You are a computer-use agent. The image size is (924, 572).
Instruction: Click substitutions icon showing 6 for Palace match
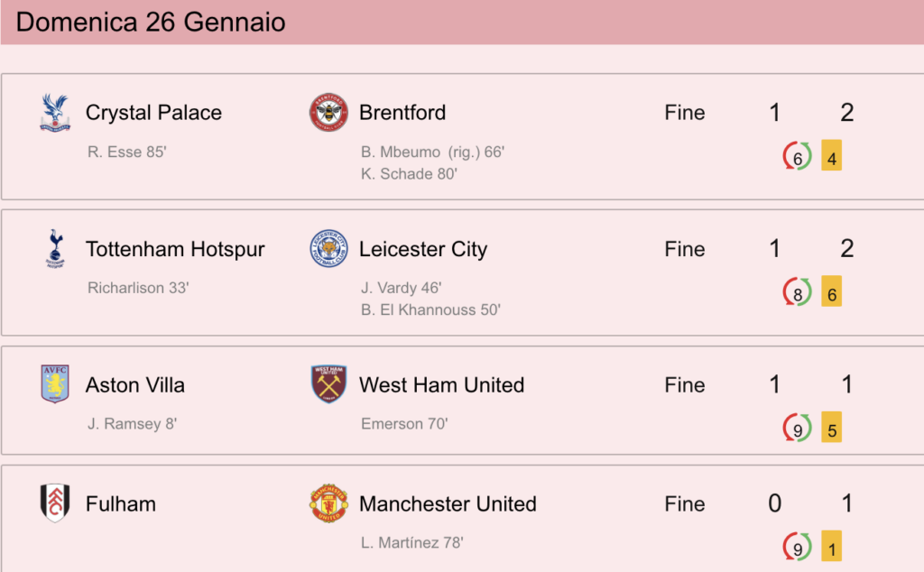[x=797, y=156]
